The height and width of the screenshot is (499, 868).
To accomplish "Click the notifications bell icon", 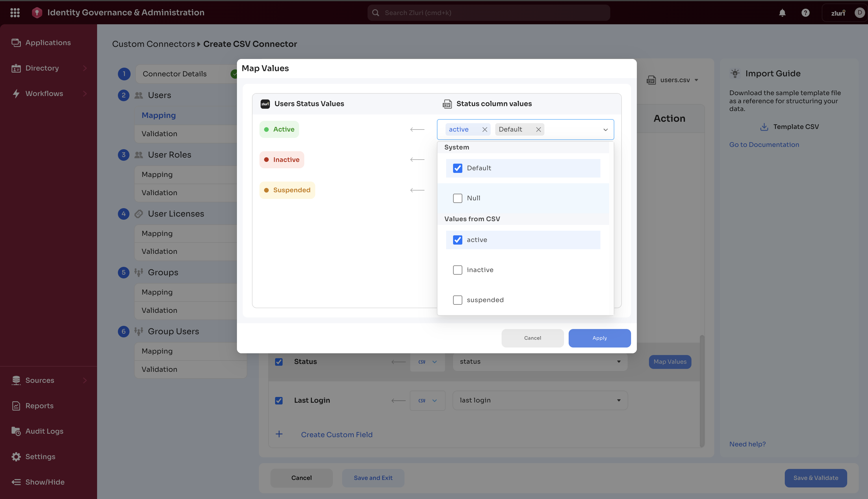I will point(782,13).
